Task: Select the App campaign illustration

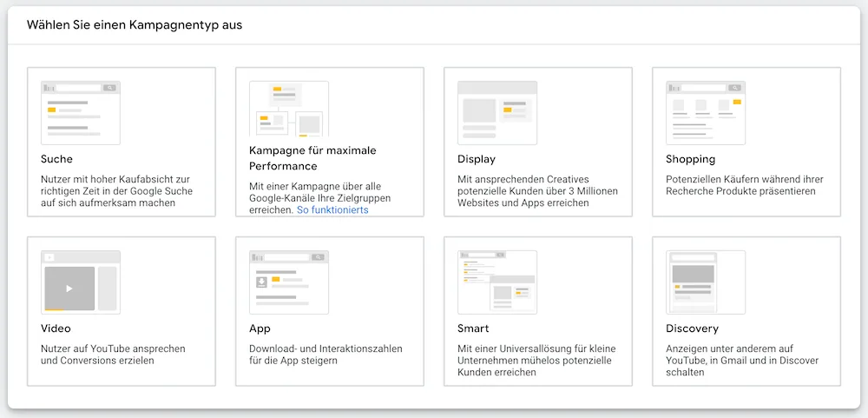Action: [x=289, y=282]
